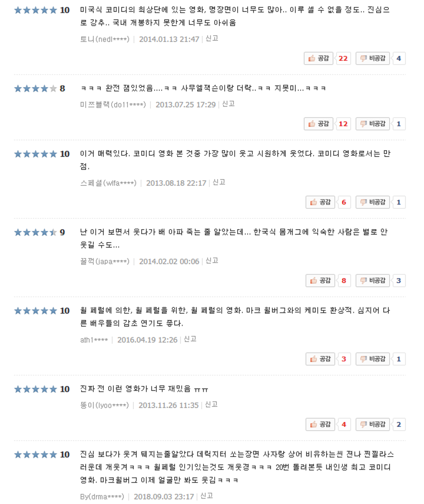Viewport: 424px width, 504px height.
Task: Dislike the 미쯔블랙 review with 비공감
Action: point(372,124)
